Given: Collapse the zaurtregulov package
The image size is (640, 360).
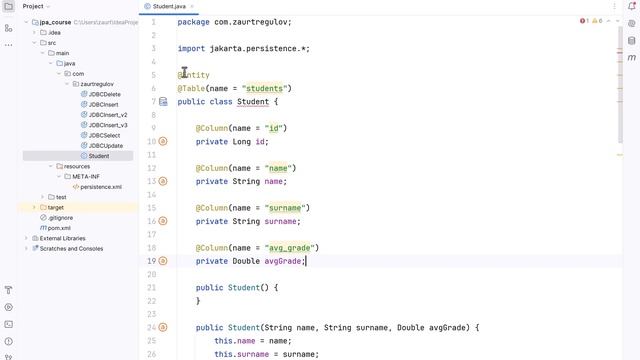Looking at the screenshot, I should (67, 84).
